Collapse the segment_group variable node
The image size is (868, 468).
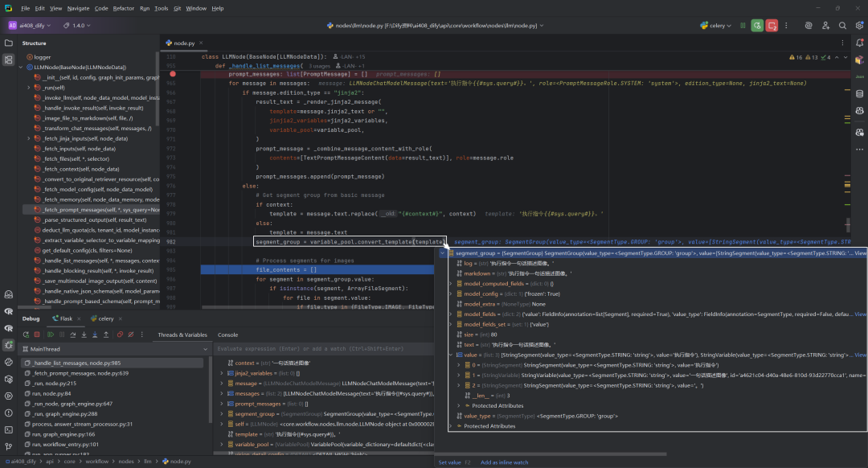tap(442, 253)
